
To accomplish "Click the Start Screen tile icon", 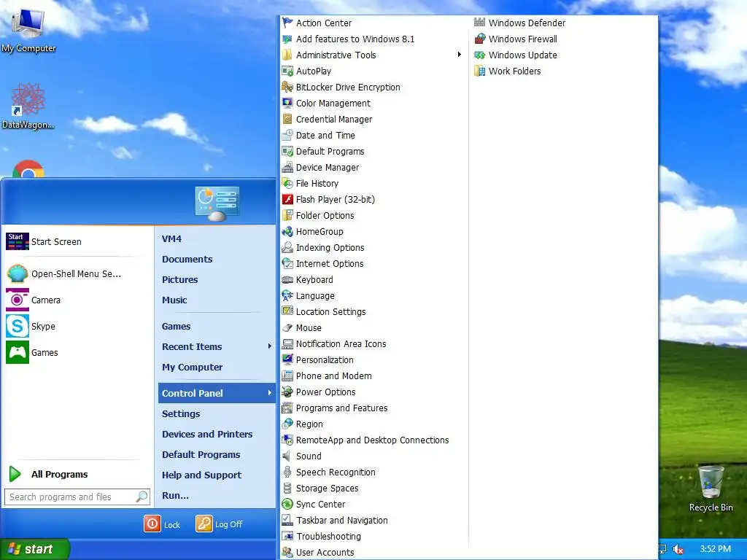I will click(x=18, y=241).
